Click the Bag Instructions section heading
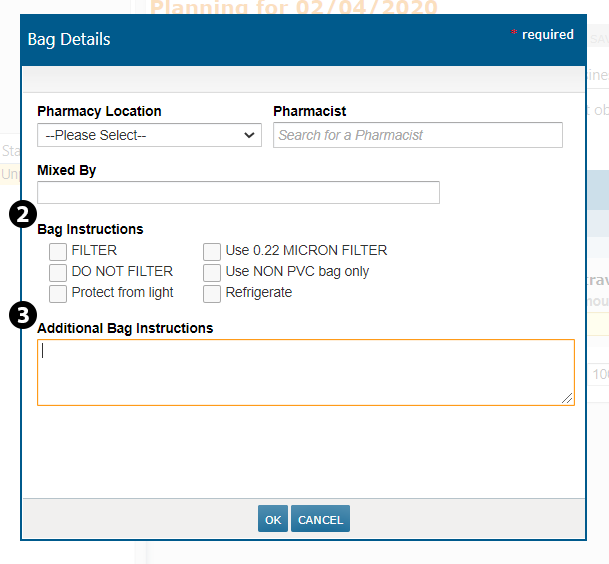 point(90,229)
